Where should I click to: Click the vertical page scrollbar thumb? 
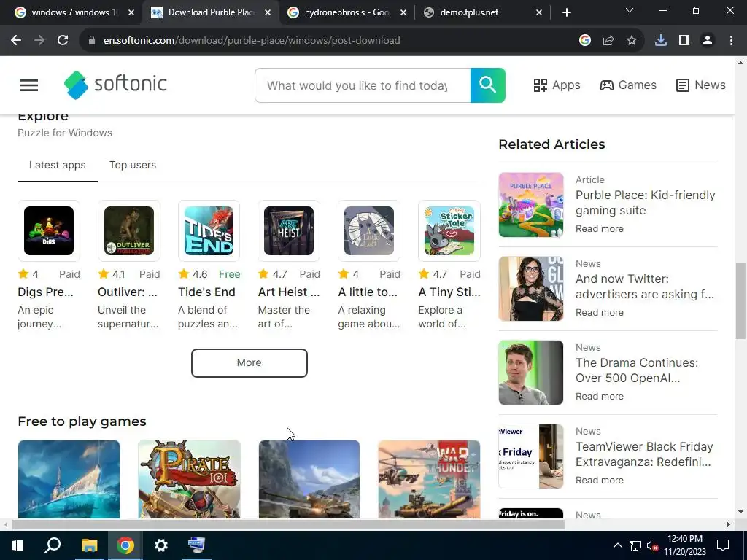pos(740,300)
